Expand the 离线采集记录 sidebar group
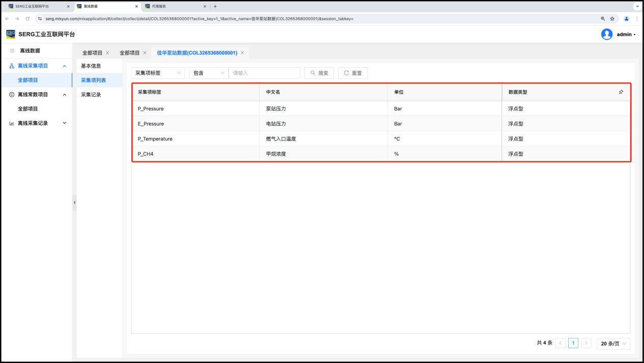Image resolution: width=644 pixels, height=363 pixels. pos(64,123)
